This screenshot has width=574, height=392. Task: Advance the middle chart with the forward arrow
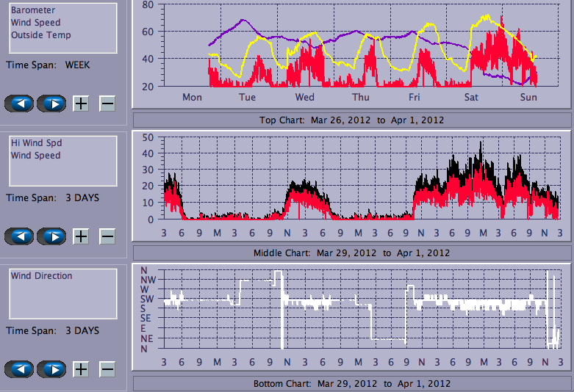(51, 236)
